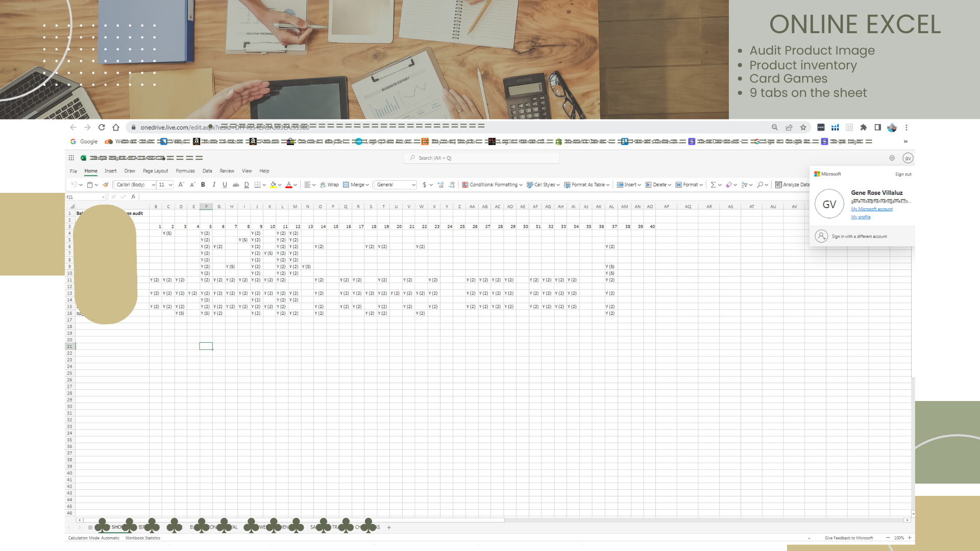Image resolution: width=980 pixels, height=551 pixels.
Task: Apply bold formatting to the cell
Action: 203,185
